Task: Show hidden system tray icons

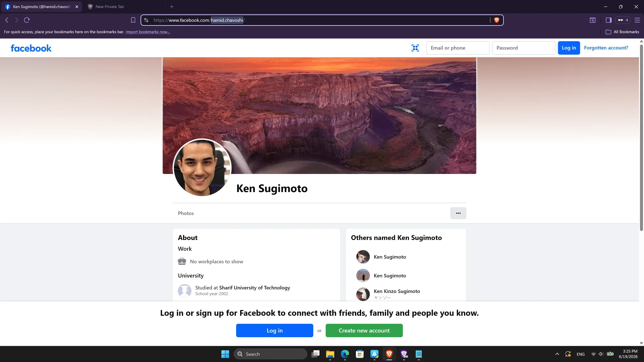Action: tap(557, 354)
